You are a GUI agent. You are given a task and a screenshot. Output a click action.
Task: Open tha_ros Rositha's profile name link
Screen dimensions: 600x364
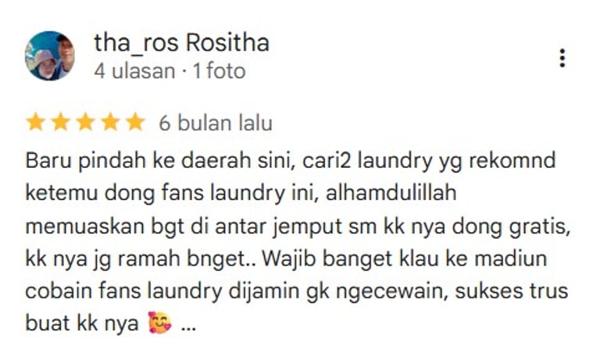point(182,42)
